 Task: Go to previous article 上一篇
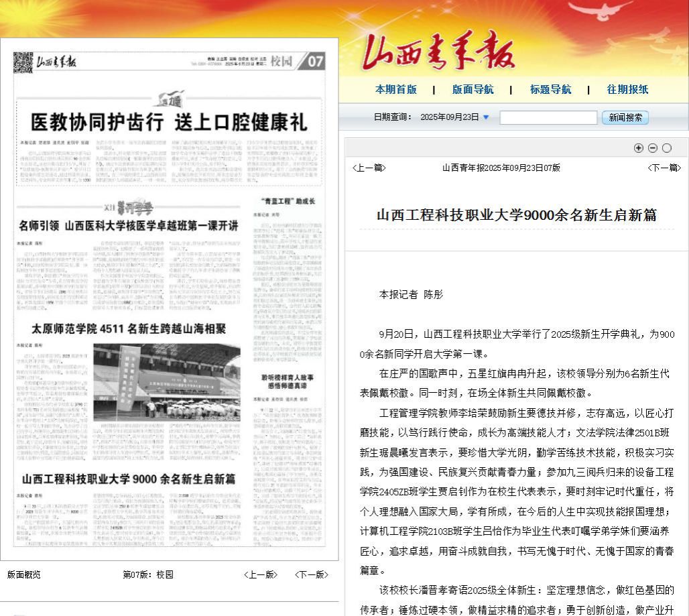click(x=369, y=168)
